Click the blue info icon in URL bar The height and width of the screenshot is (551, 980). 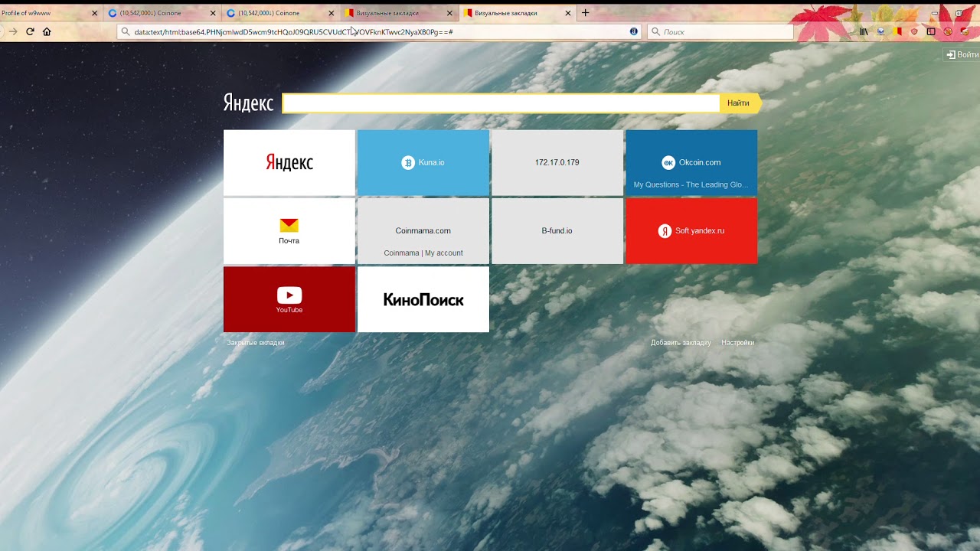point(634,32)
